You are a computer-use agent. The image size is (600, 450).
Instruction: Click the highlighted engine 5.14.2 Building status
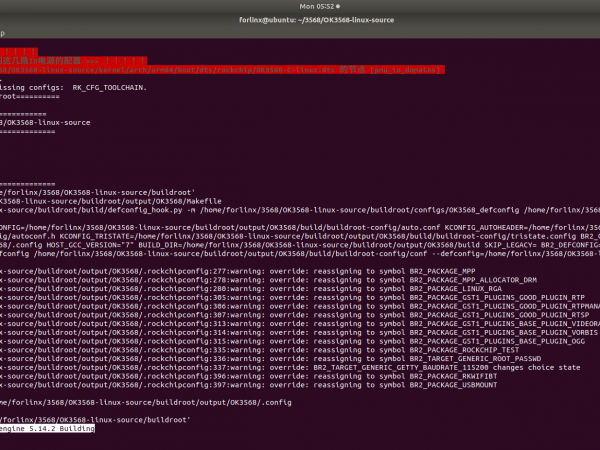click(x=48, y=428)
